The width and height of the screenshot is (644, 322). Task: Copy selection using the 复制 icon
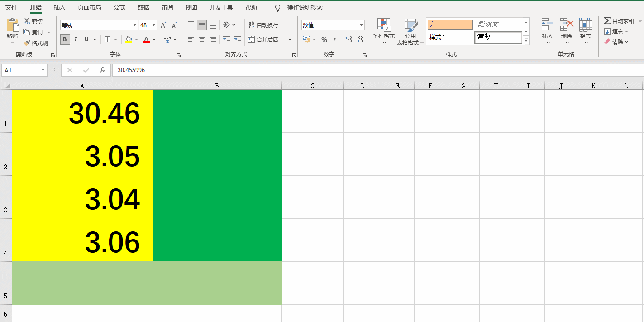click(x=27, y=32)
